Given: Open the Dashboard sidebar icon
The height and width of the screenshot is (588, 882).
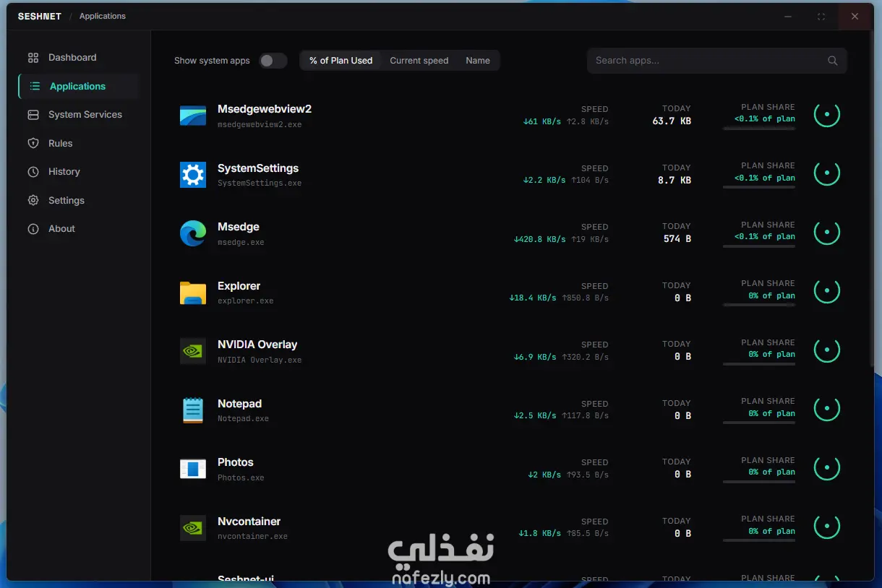Looking at the screenshot, I should 33,58.
